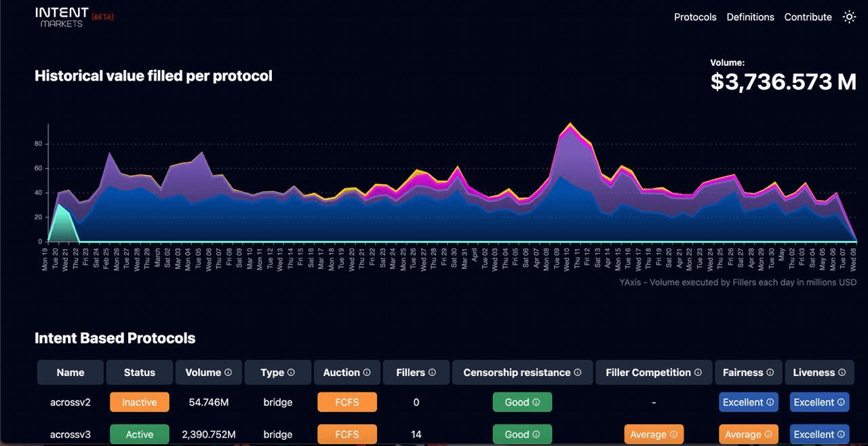Select the acrossv3 protocol row name
Viewport: 868px width, 446px height.
(71, 434)
